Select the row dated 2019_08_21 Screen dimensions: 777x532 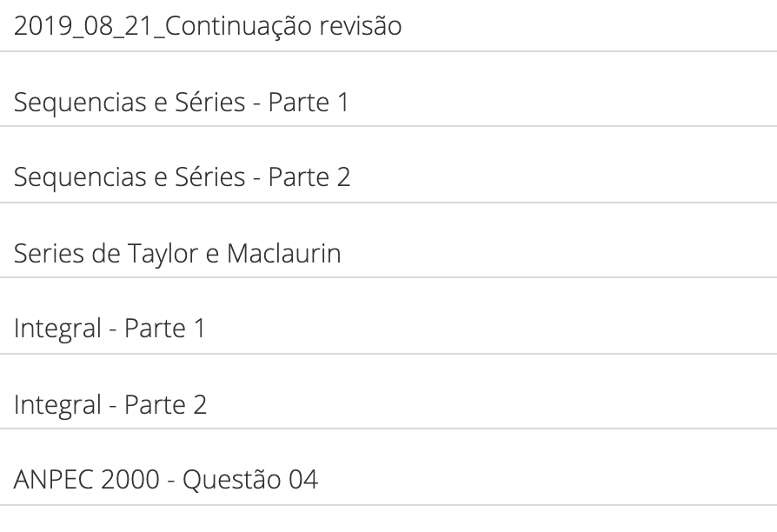[388, 25]
